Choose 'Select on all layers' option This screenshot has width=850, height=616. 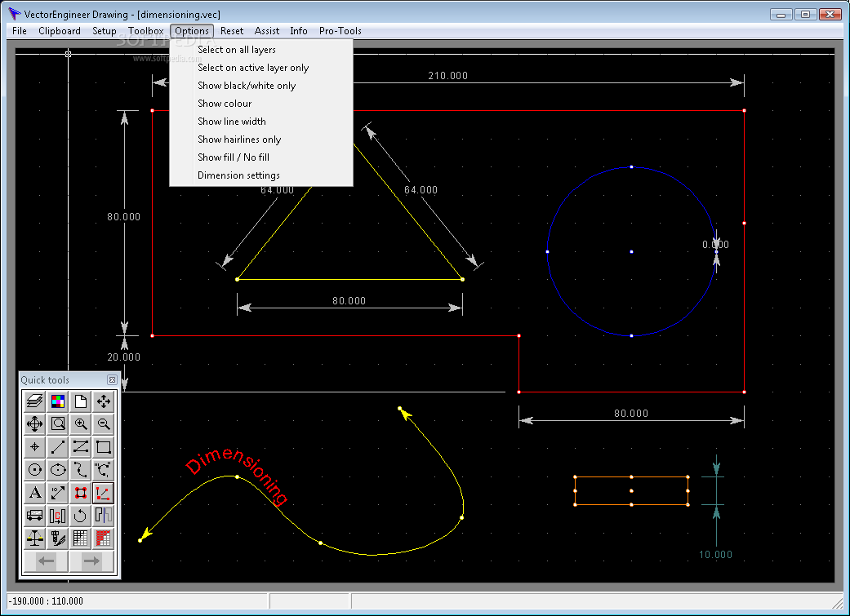click(x=261, y=50)
